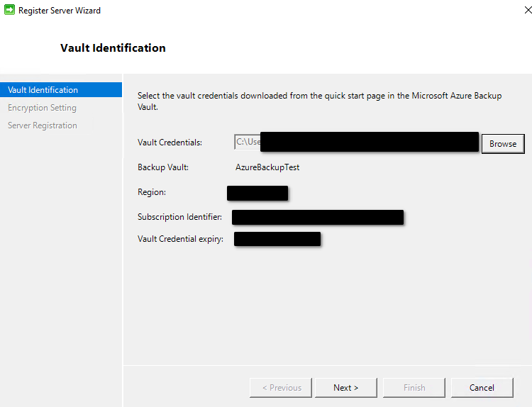Click the AzureBackupTest vault name
Screen dimensions: 532x407
coord(267,167)
